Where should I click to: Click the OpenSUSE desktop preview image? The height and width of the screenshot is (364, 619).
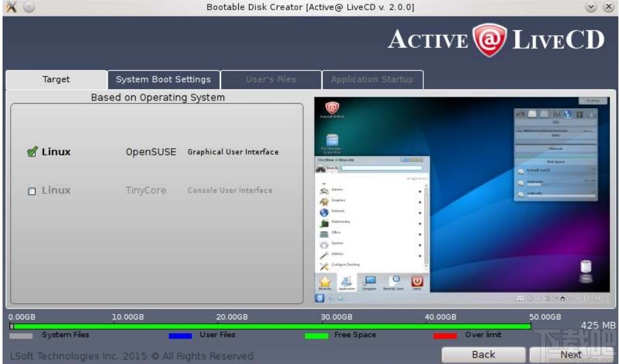tap(462, 200)
